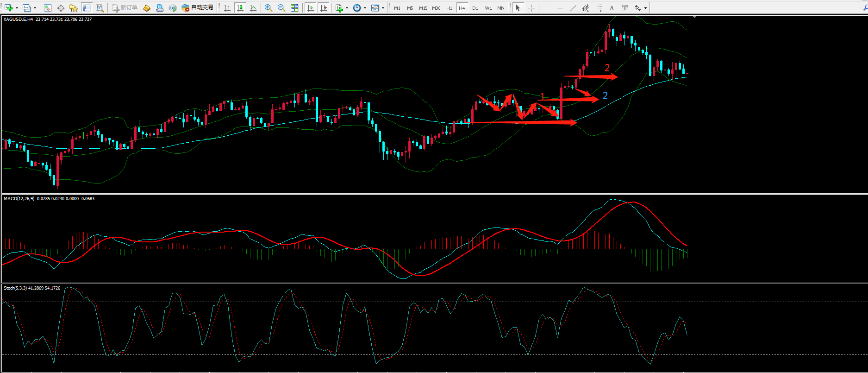The width and height of the screenshot is (868, 373).
Task: Toggle the candlestick chart mode
Action: 240,8
